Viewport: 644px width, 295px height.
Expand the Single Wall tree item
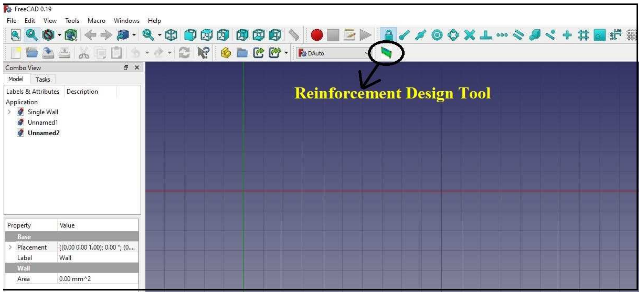click(9, 112)
